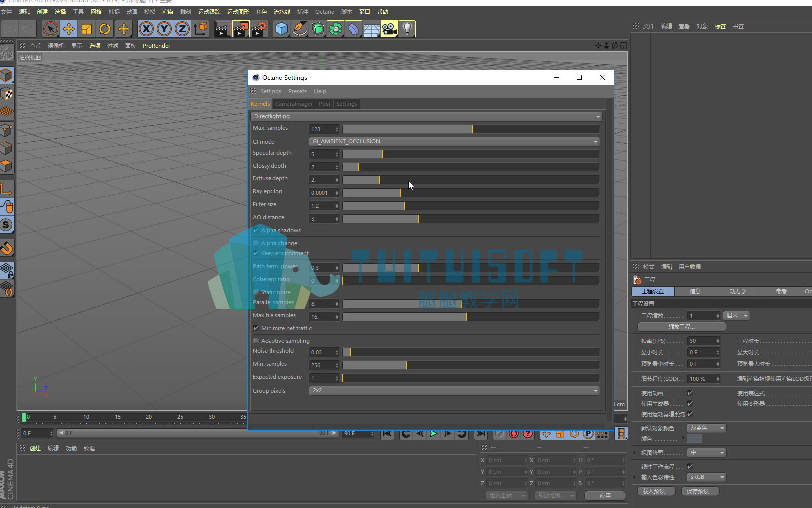Enable Adaptive sampling checkbox

tap(256, 341)
